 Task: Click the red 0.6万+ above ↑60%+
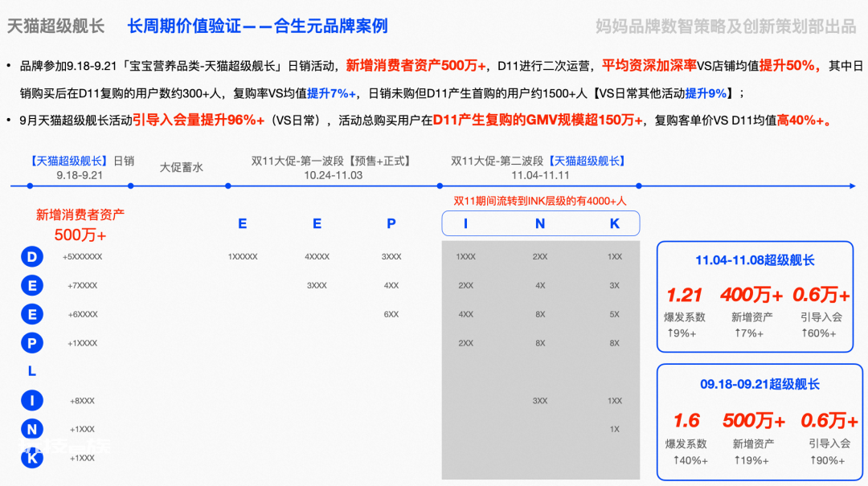pos(821,295)
